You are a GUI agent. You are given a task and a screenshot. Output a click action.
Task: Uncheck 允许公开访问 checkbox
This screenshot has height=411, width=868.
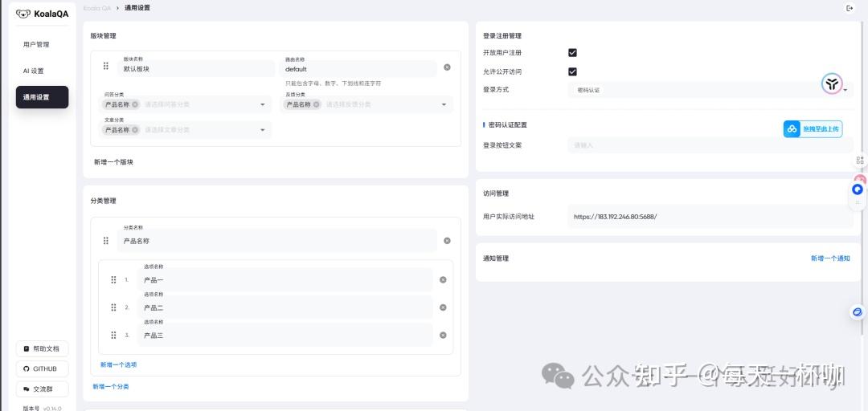(x=572, y=71)
